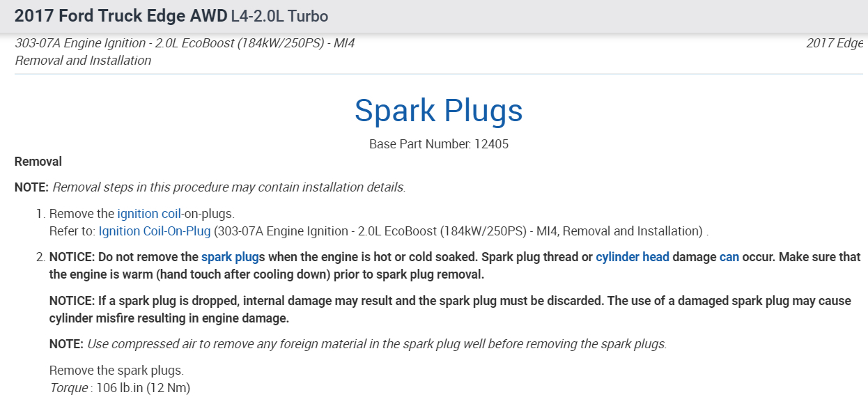Click the note about compressed air

pos(376,344)
